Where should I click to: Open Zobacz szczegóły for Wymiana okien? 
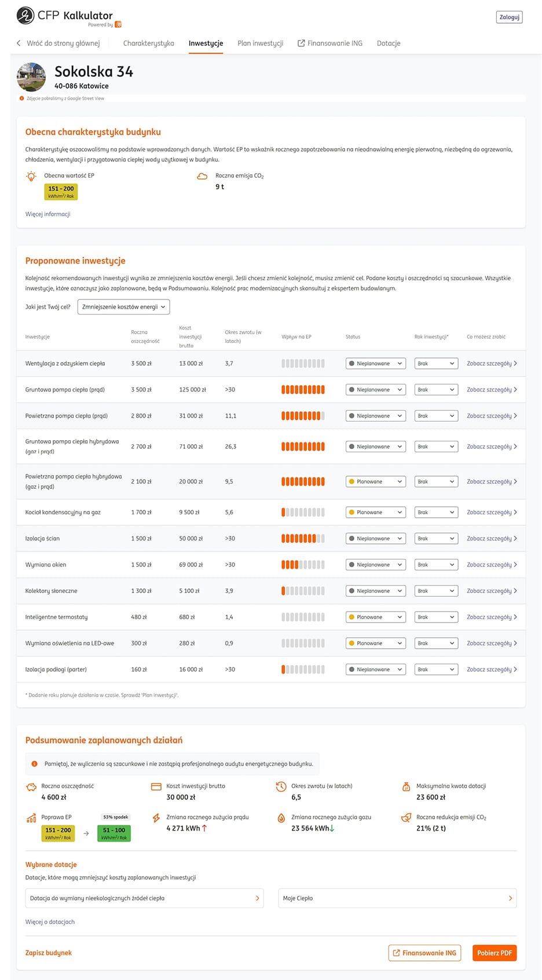coord(491,565)
